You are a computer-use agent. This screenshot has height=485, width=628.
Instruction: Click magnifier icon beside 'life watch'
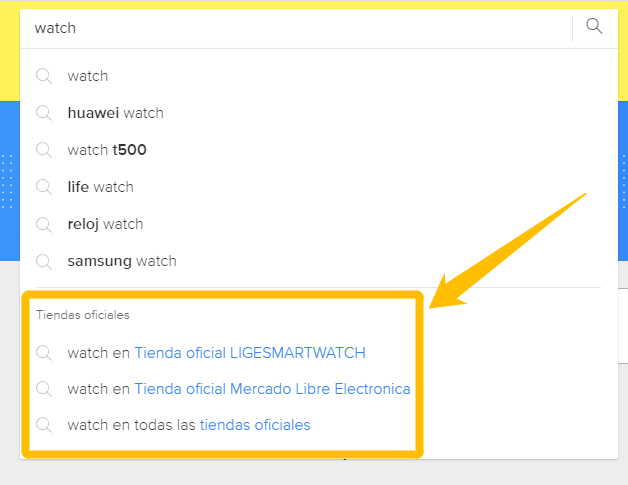coord(44,187)
